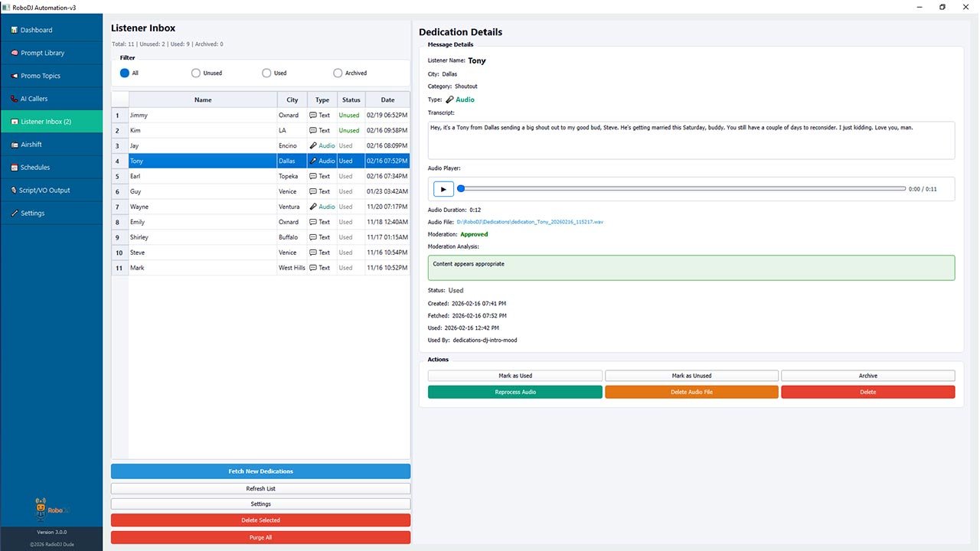This screenshot has width=980, height=551.
Task: Click Fetch New Dedications button
Action: click(x=260, y=471)
